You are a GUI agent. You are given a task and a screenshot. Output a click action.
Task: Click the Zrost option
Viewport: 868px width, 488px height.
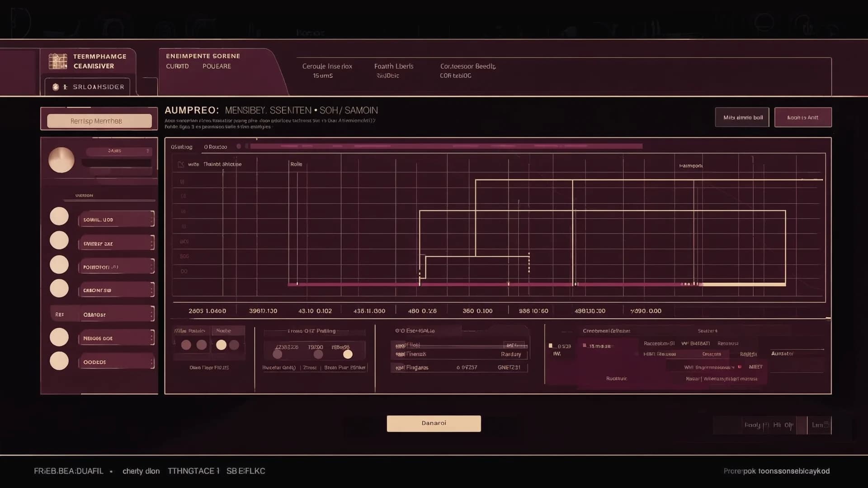point(310,368)
